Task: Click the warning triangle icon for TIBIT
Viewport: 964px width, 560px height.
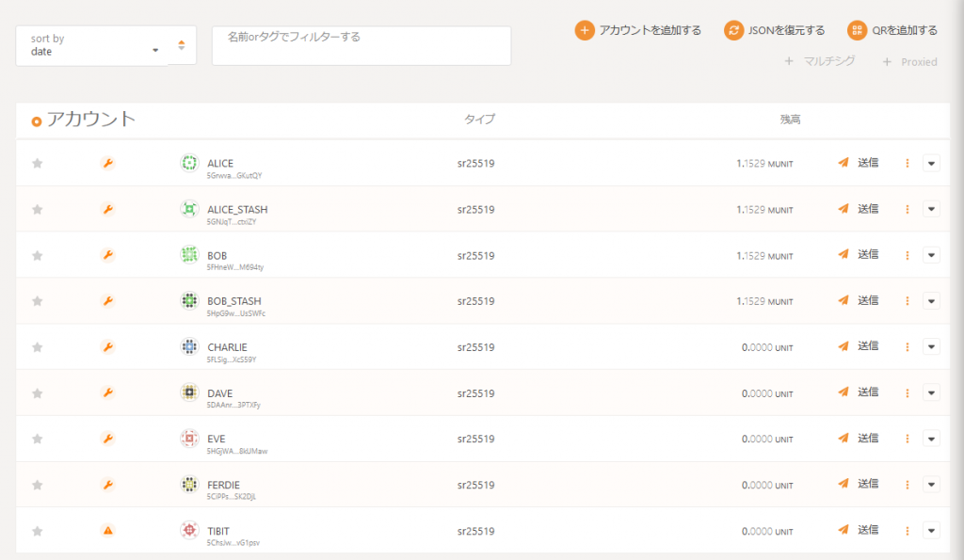Action: point(107,531)
